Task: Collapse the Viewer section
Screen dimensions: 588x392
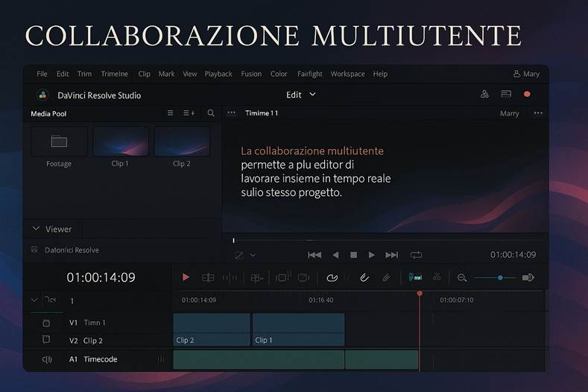Action: click(x=36, y=229)
